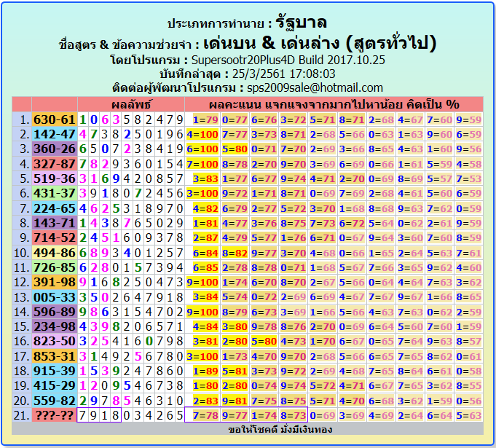Click score 5=63 at end of row 21
Image resolution: width=496 pixels, height=448 pixels.
[469, 415]
